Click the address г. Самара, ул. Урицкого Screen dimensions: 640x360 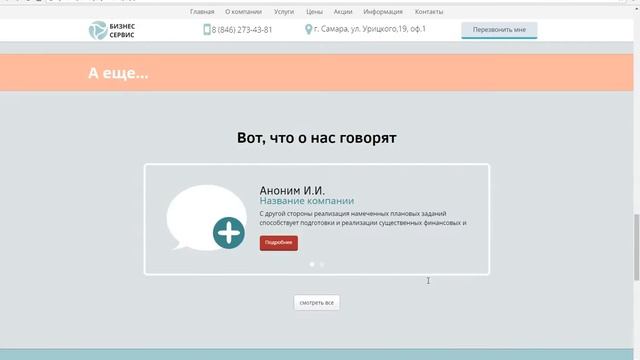pyautogui.click(x=370, y=29)
